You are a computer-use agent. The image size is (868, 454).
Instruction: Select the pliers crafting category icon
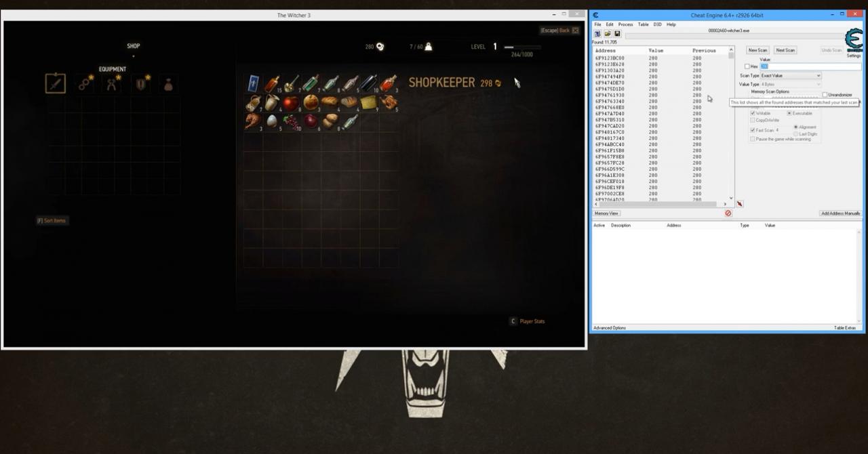pos(113,83)
